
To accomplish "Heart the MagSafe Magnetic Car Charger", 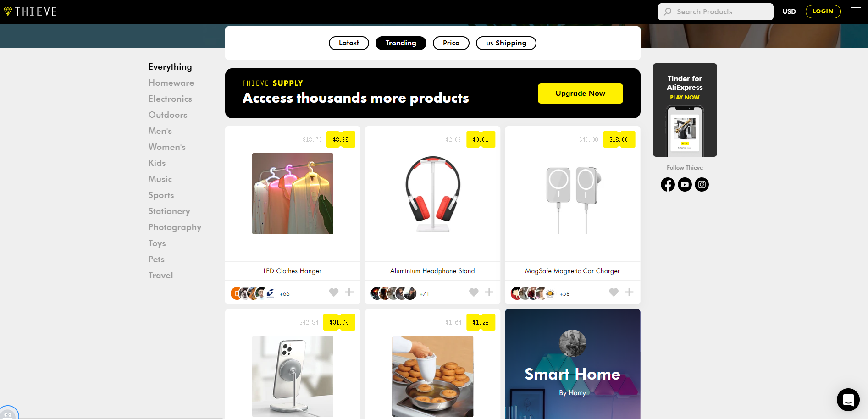I will click(x=614, y=292).
